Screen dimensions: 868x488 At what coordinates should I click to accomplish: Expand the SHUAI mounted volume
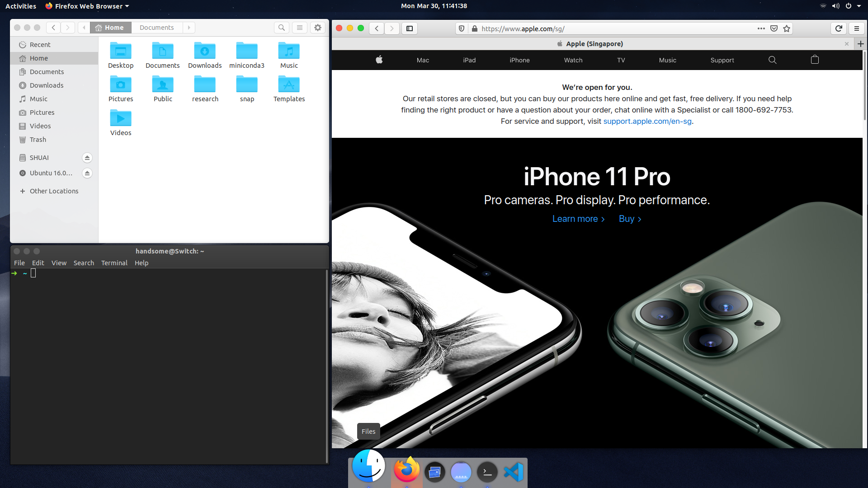39,157
